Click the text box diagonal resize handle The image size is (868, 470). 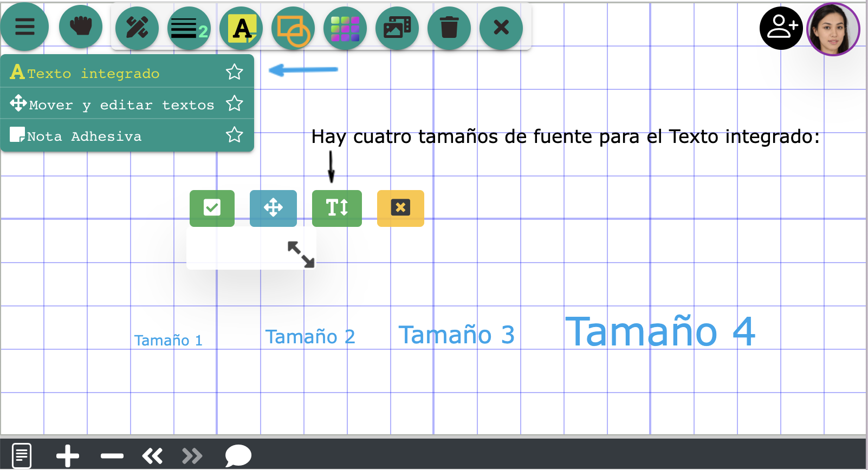click(x=301, y=254)
